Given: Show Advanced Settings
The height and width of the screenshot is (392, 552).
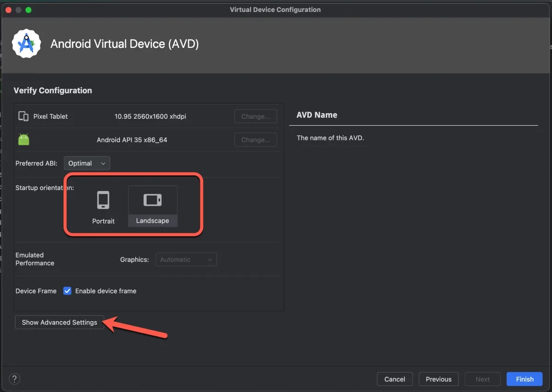Looking at the screenshot, I should [x=59, y=323].
